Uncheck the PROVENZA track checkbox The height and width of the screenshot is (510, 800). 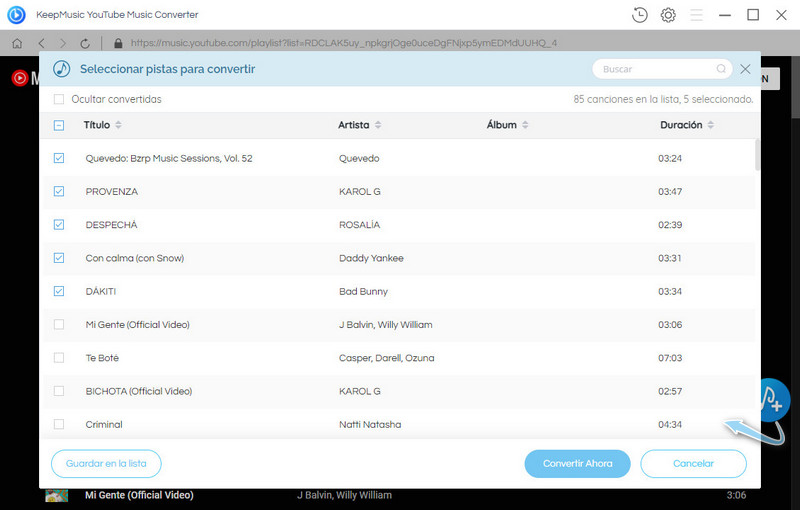pyautogui.click(x=59, y=191)
